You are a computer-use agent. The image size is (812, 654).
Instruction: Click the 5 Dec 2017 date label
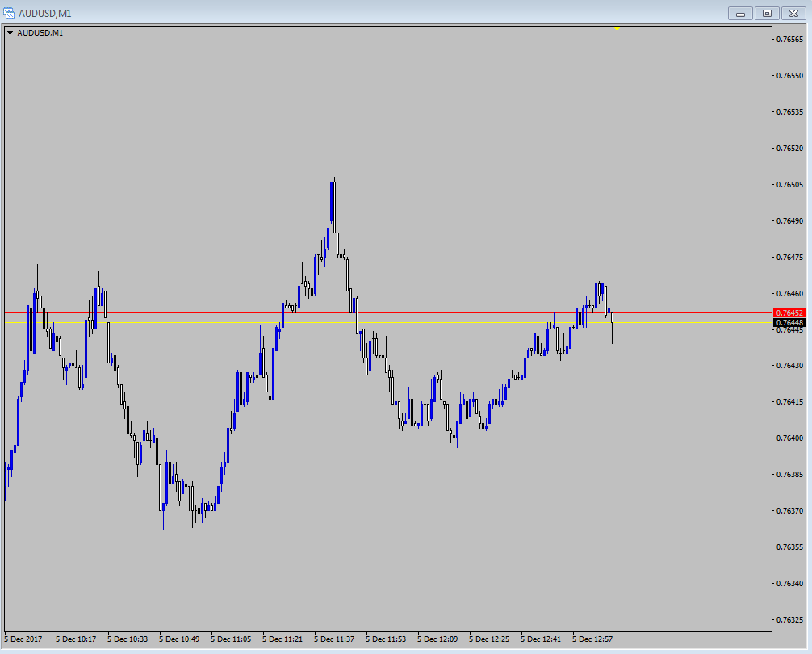[23, 639]
